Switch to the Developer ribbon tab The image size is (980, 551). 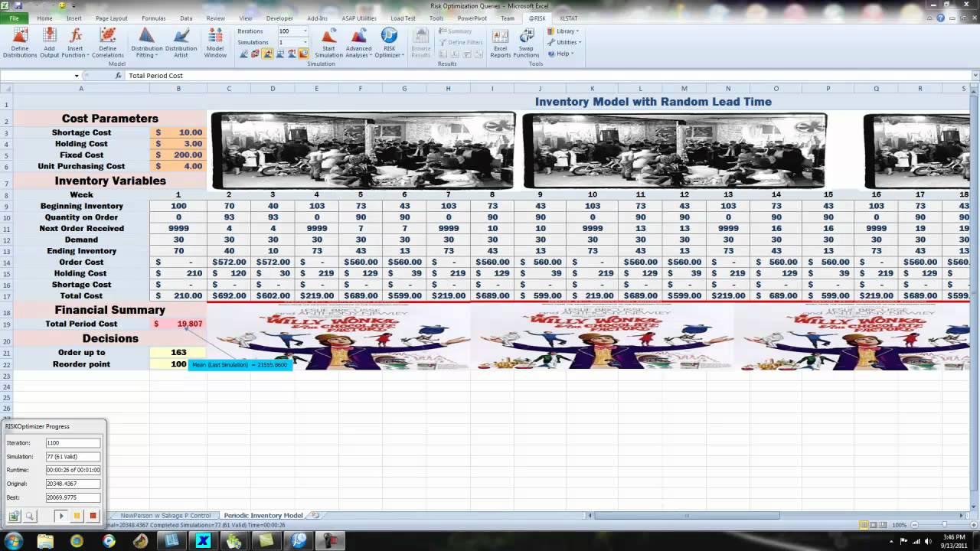click(279, 18)
